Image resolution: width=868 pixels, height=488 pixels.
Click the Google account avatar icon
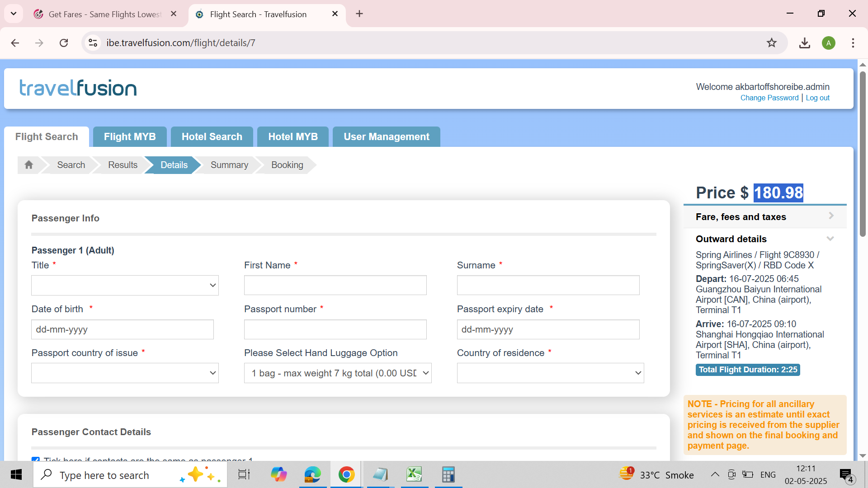[828, 43]
